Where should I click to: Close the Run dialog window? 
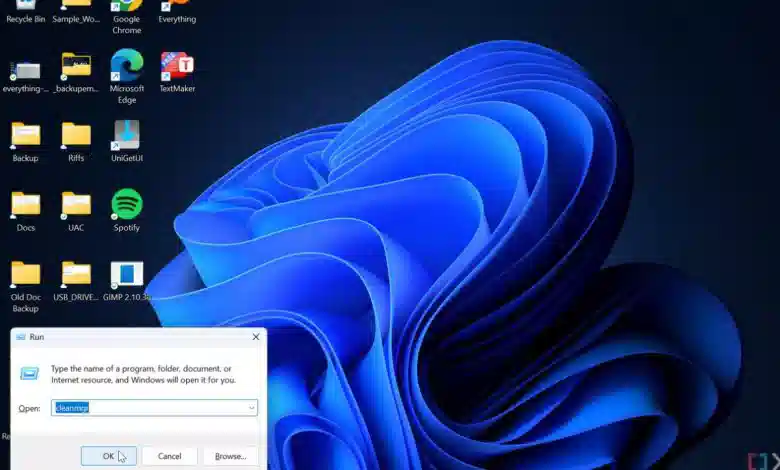click(256, 337)
